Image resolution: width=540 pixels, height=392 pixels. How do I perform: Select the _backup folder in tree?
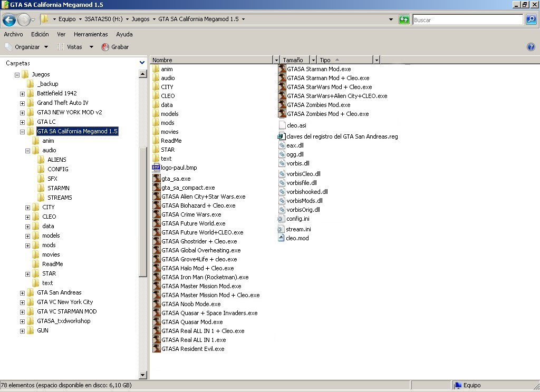click(47, 84)
